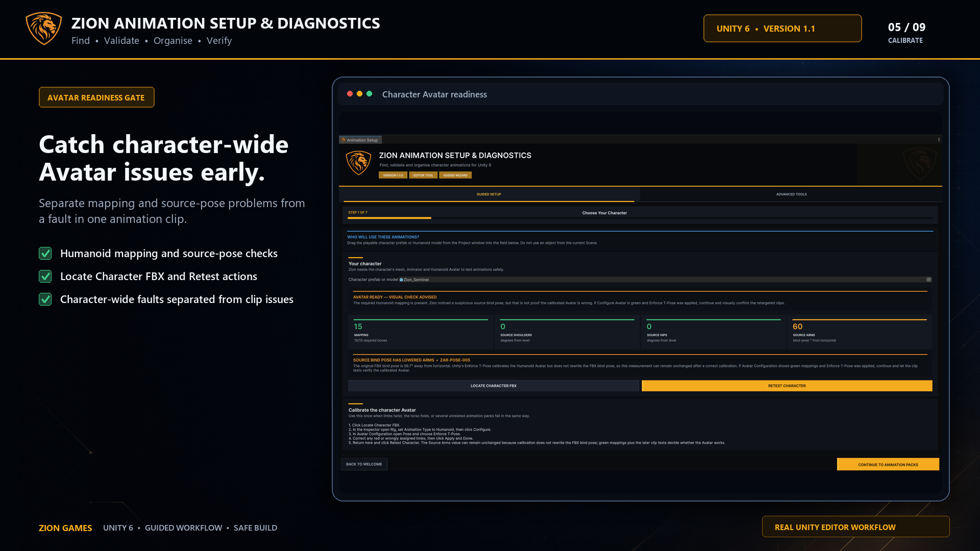
Task: Click the Editor Tool tag
Action: tap(423, 175)
